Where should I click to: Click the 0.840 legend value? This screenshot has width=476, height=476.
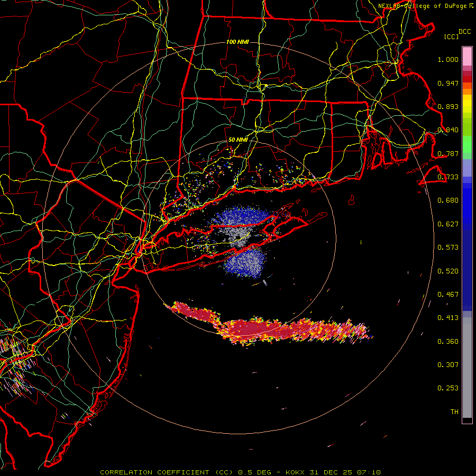(x=448, y=130)
